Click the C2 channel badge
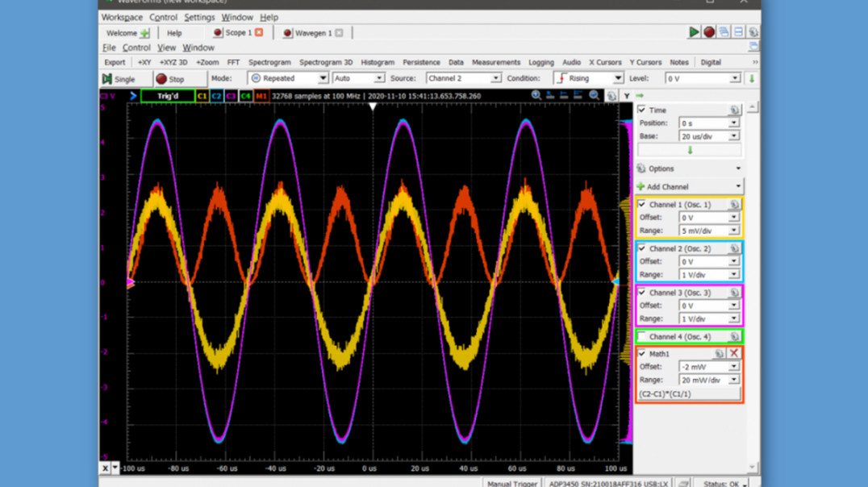This screenshot has height=487, width=868. click(x=216, y=96)
